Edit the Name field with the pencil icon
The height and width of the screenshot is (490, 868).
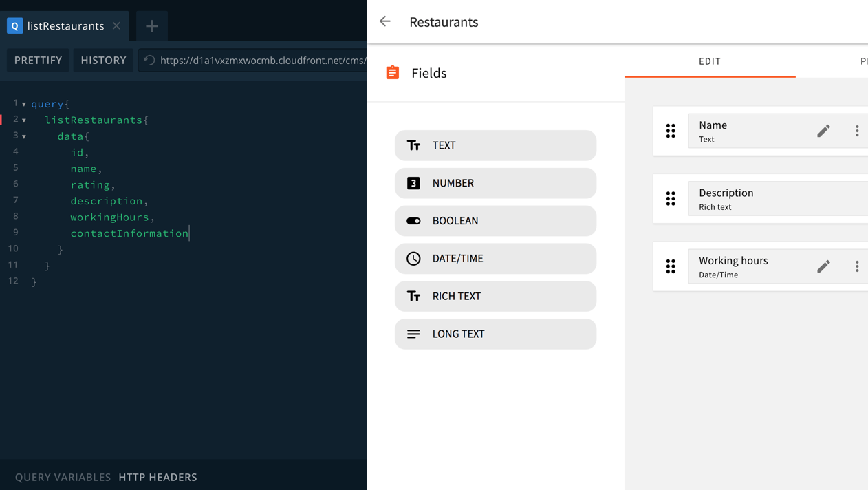coord(823,130)
